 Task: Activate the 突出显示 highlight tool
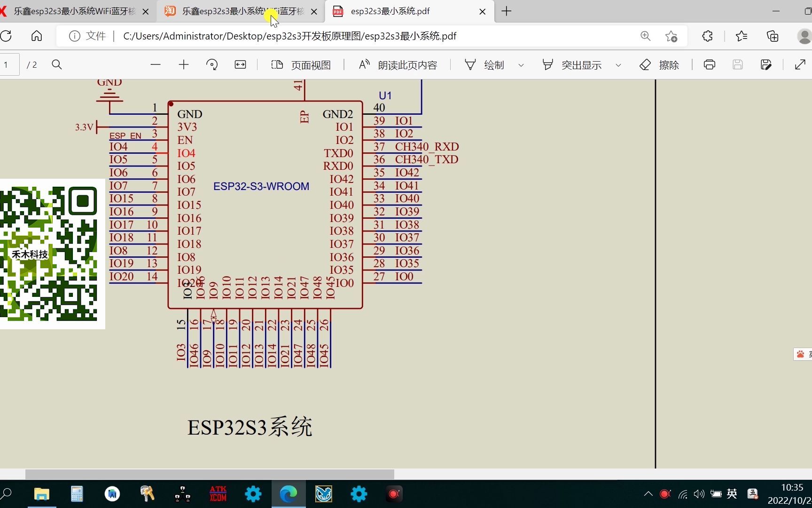point(572,65)
